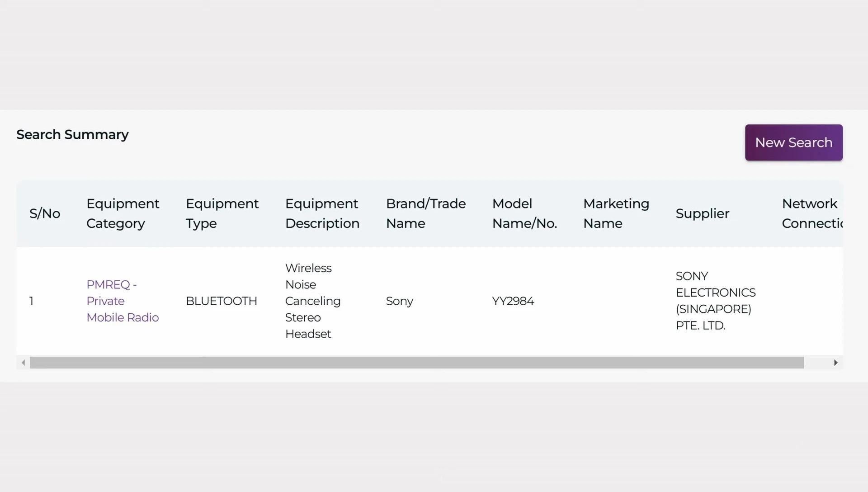The width and height of the screenshot is (868, 492).
Task: Select the Equipment Category column header
Action: click(x=123, y=213)
